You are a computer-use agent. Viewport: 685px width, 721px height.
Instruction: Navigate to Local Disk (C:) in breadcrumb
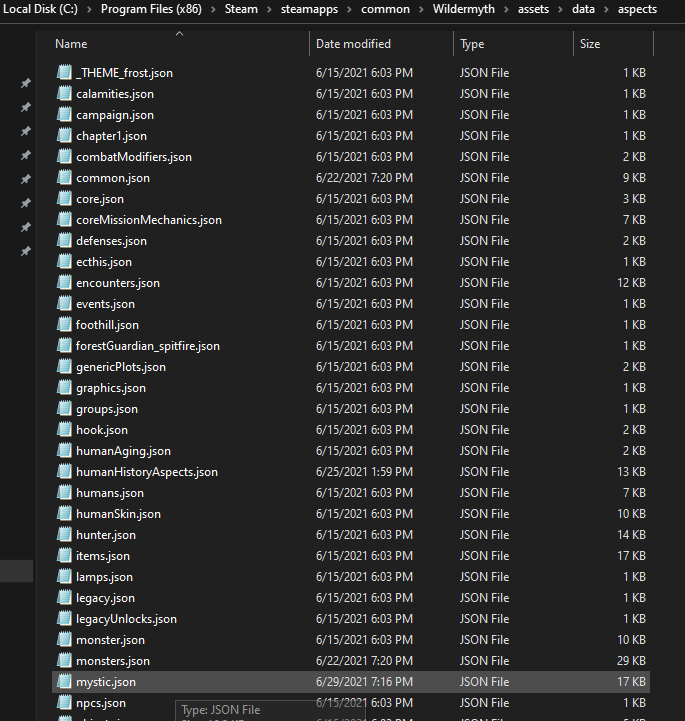40,9
